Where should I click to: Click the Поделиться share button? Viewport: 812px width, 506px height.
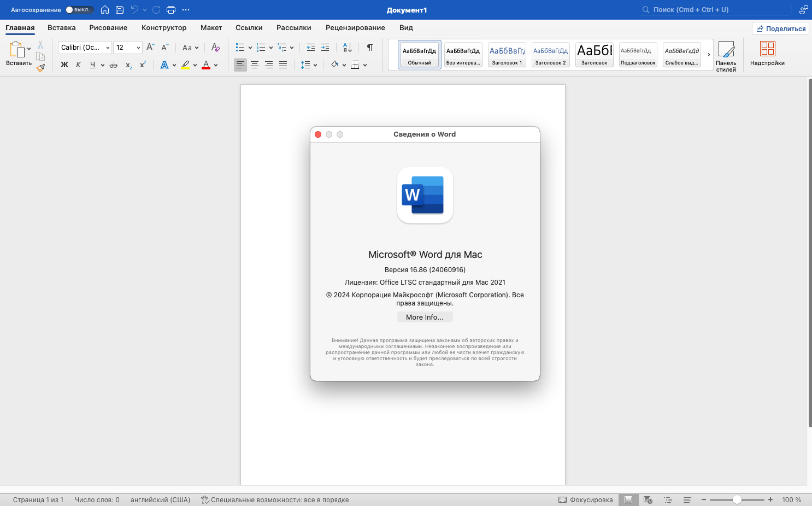pyautogui.click(x=780, y=29)
